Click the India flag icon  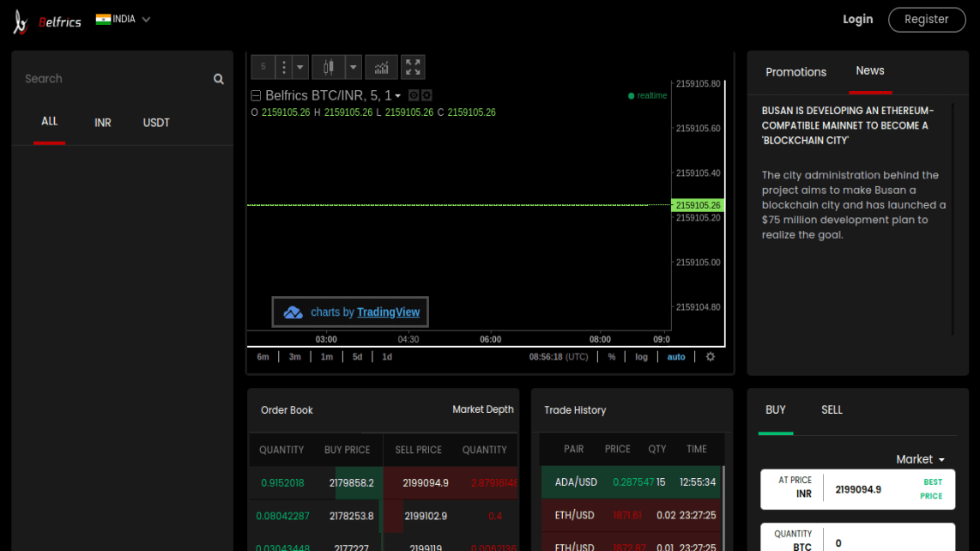pyautogui.click(x=103, y=20)
